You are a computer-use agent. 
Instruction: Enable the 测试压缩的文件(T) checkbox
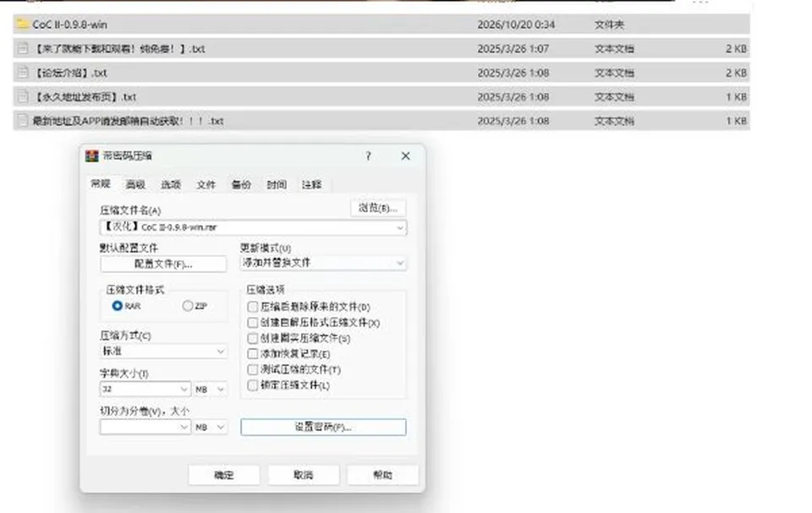pos(253,369)
